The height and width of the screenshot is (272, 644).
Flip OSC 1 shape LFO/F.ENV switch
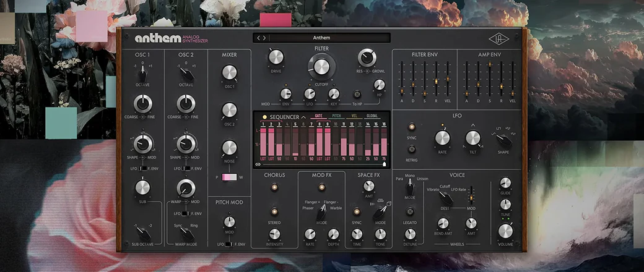[142, 169]
